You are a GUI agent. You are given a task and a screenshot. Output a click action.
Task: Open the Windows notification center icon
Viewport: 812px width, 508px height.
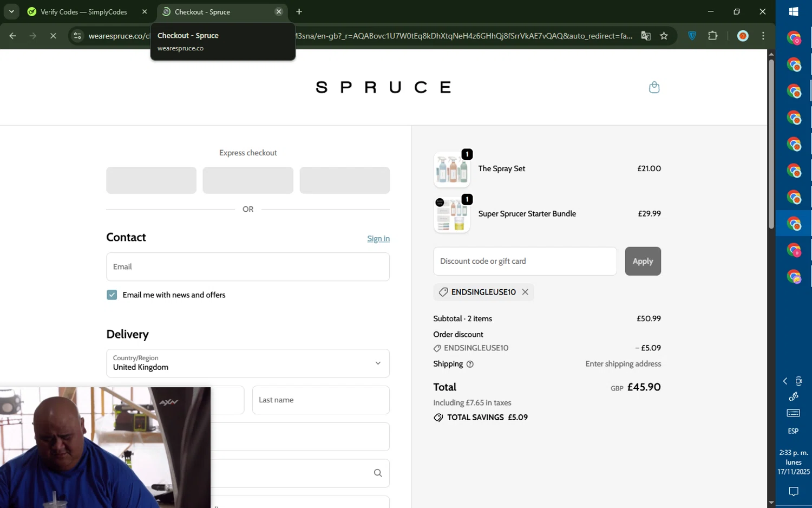pos(794,492)
